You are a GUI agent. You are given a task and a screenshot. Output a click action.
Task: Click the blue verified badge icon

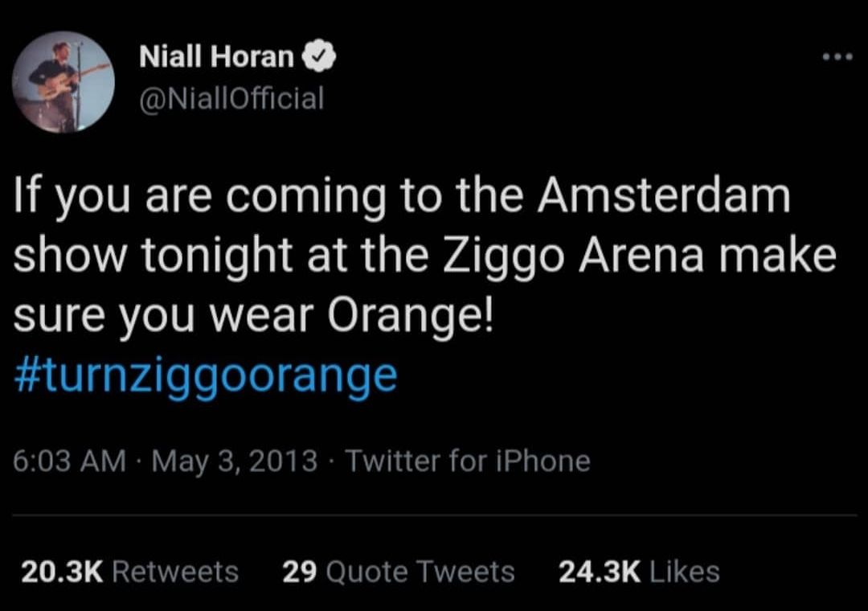318,56
